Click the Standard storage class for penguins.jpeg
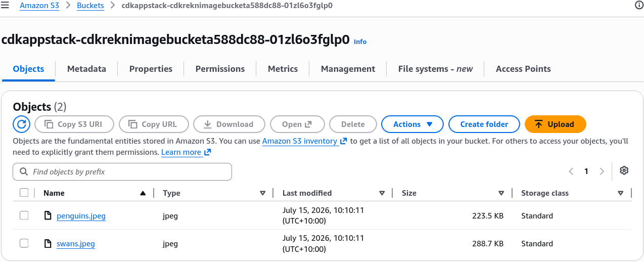 click(537, 216)
